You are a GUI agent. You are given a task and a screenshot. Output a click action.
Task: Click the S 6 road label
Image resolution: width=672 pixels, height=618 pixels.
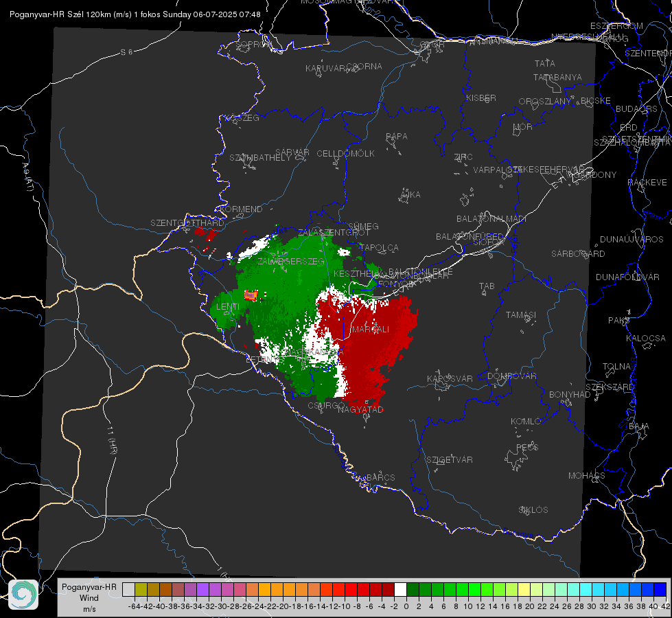click(126, 52)
